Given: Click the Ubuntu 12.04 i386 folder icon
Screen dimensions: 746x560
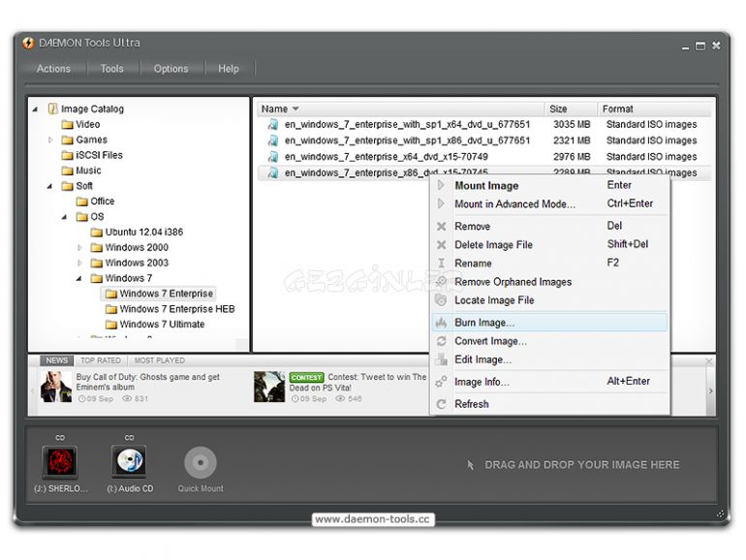Looking at the screenshot, I should tap(97, 233).
